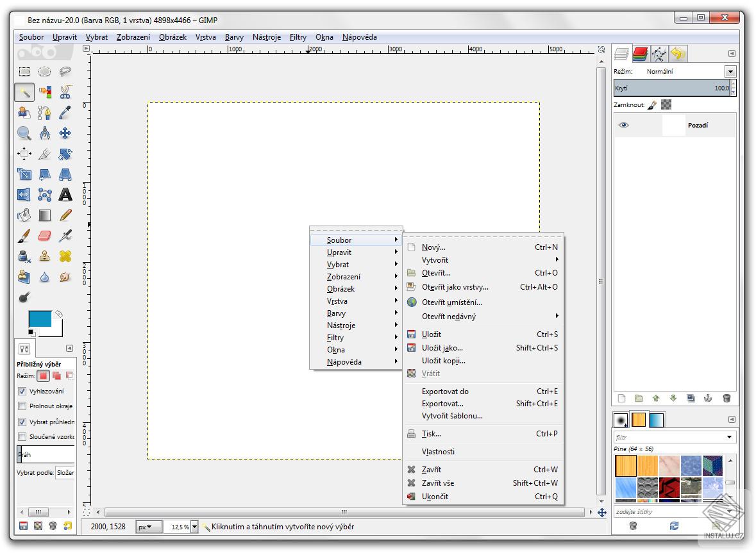Image resolution: width=756 pixels, height=553 pixels.
Task: Open the zoom percentage dropdown
Action: click(x=194, y=527)
